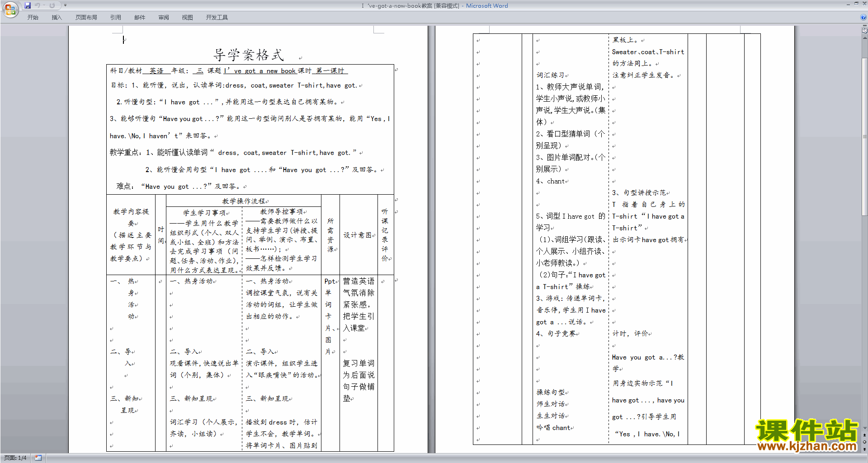Click the text 三、新知呈现 in the student column
Viewport: 868px width, 463px height.
pos(192,398)
